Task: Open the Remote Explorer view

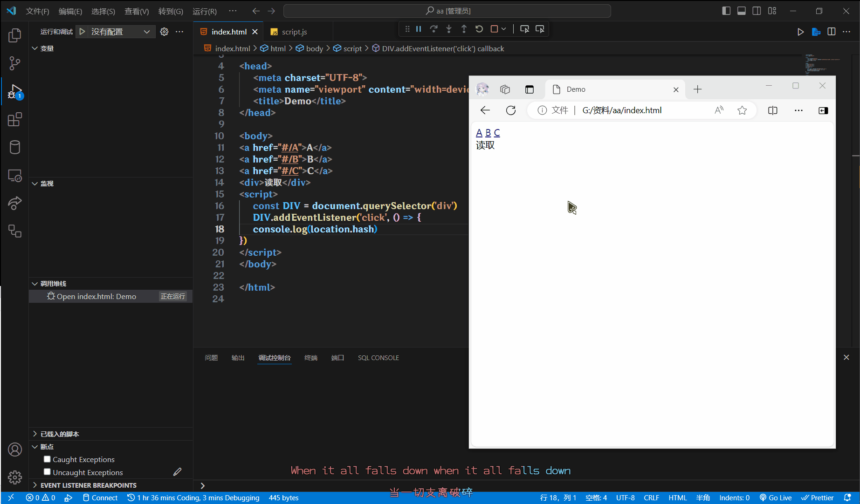Action: 15,176
